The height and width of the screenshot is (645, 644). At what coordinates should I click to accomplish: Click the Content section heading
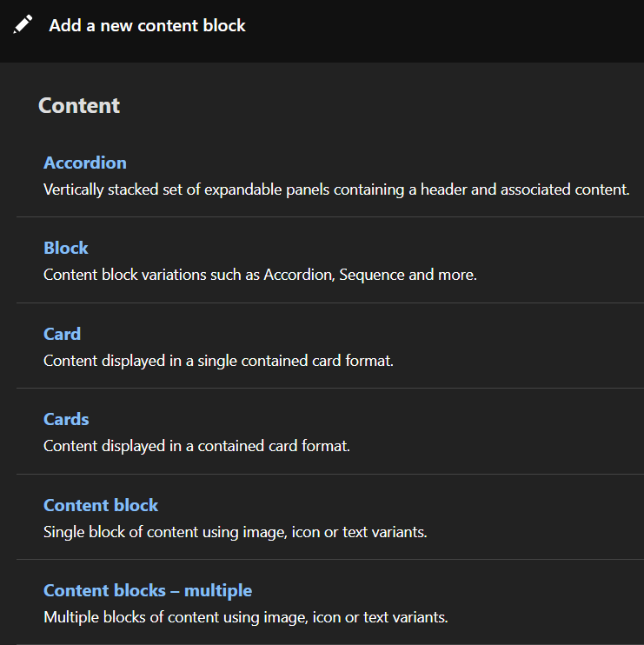click(x=79, y=105)
